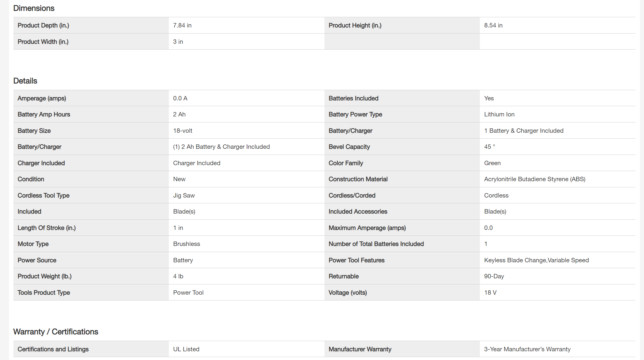The height and width of the screenshot is (360, 644).
Task: Click the Details section heading
Action: click(25, 81)
